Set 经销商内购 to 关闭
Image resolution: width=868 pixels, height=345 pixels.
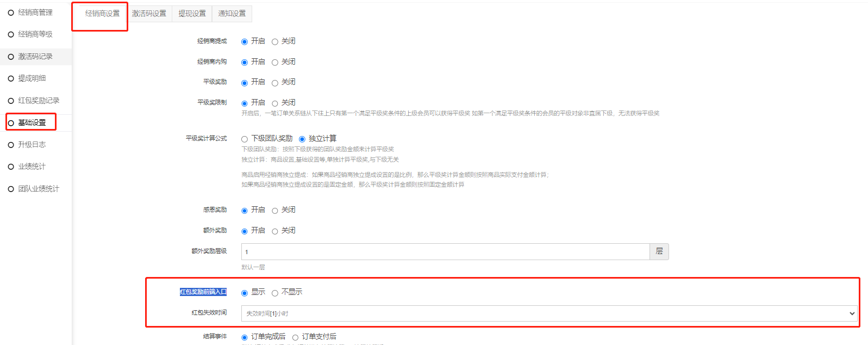pos(275,63)
